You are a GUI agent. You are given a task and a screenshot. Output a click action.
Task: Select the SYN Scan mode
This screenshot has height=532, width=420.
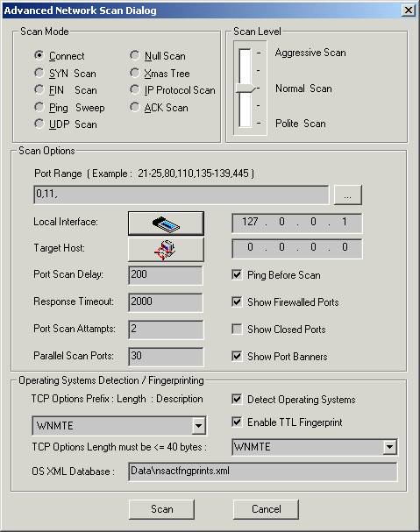[x=39, y=73]
